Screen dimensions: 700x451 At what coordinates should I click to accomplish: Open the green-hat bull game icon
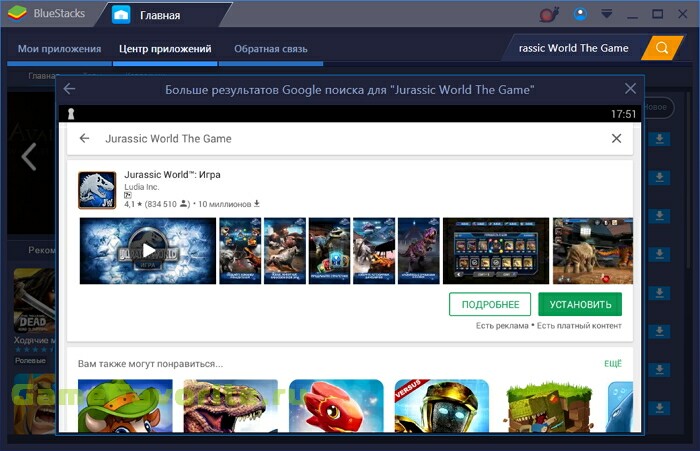click(125, 406)
